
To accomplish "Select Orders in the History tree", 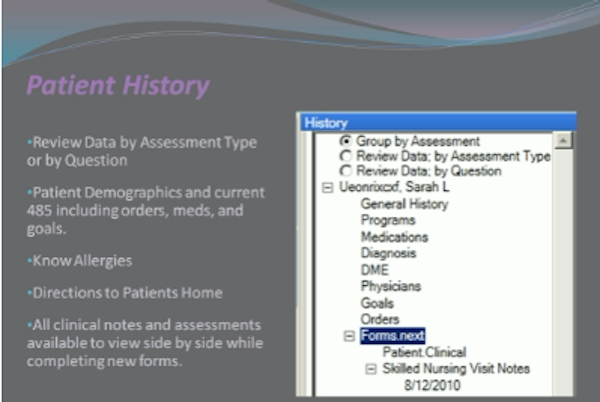I will tap(380, 319).
